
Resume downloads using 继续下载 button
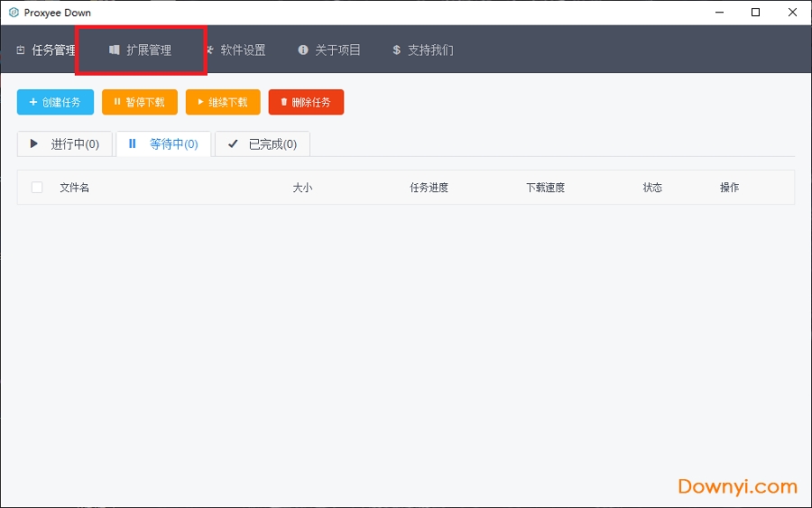click(x=223, y=102)
